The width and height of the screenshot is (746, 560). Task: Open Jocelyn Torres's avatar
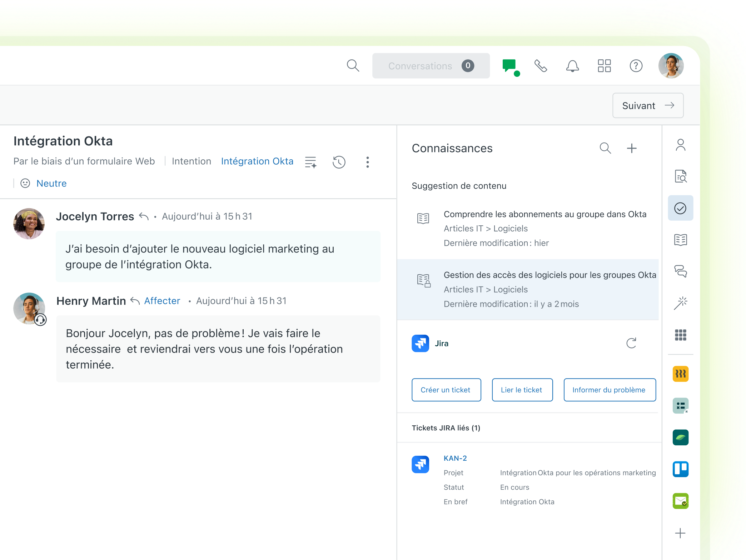pos(29,224)
